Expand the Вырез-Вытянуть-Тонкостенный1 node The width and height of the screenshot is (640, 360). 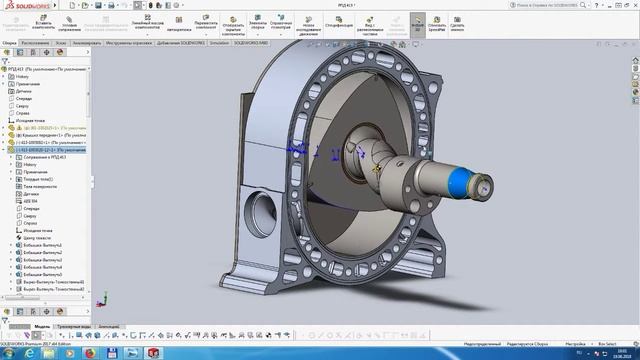[11, 282]
